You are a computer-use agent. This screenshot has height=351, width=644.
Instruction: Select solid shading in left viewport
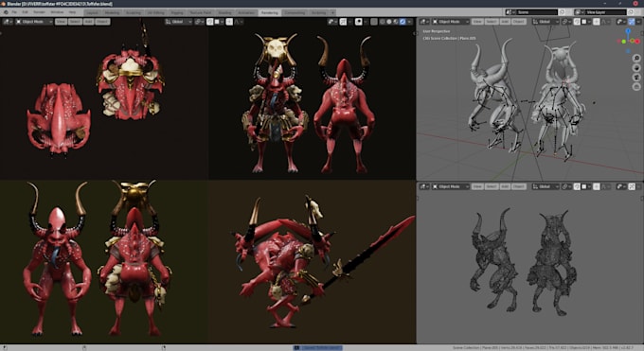point(389,22)
